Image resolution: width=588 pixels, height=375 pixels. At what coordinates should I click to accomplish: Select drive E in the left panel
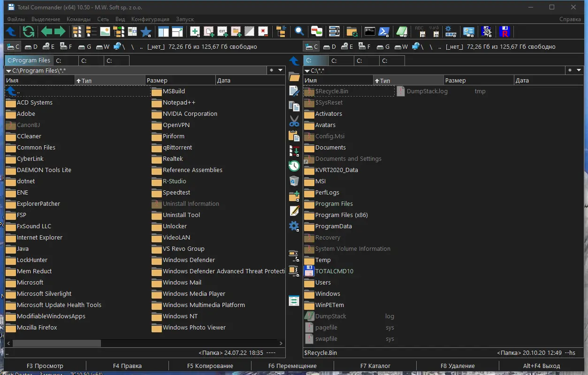48,46
